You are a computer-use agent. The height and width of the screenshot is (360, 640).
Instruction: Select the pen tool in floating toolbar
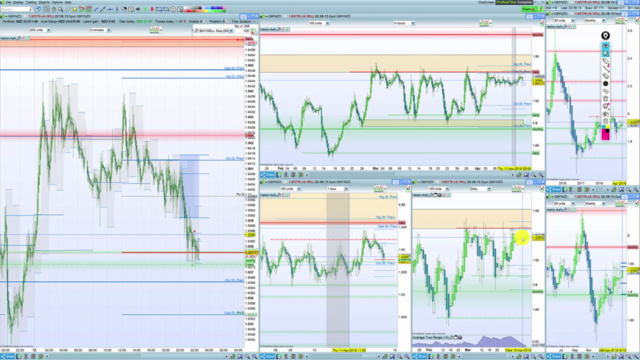pos(605,61)
